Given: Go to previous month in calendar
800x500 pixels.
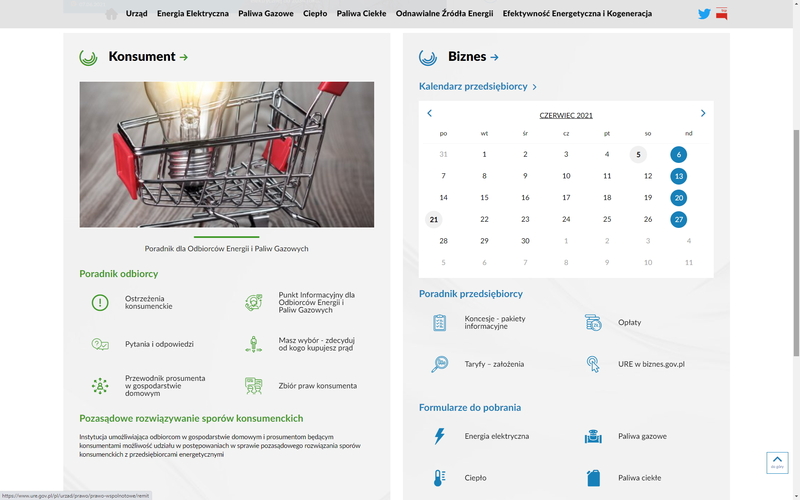Looking at the screenshot, I should pos(430,114).
